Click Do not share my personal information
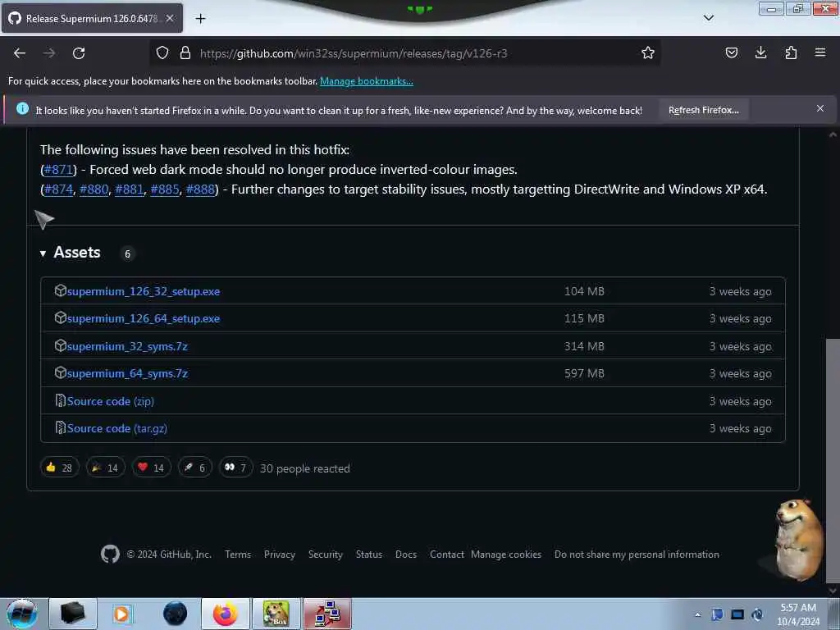The width and height of the screenshot is (840, 630). point(637,555)
